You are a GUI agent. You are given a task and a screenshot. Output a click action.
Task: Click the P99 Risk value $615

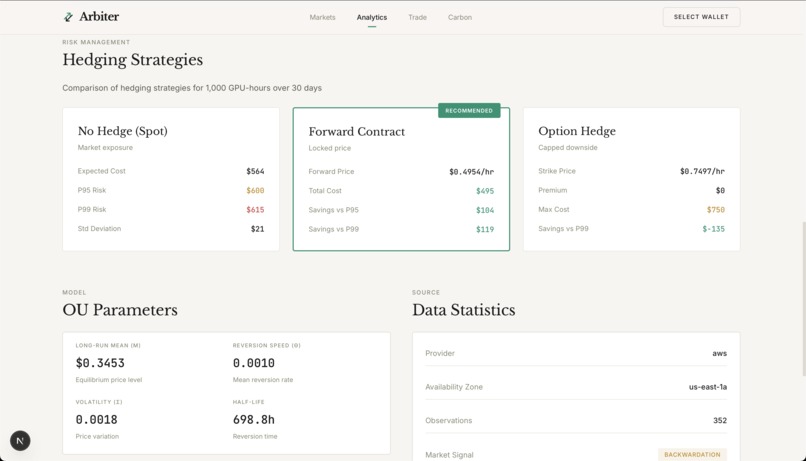click(x=255, y=210)
